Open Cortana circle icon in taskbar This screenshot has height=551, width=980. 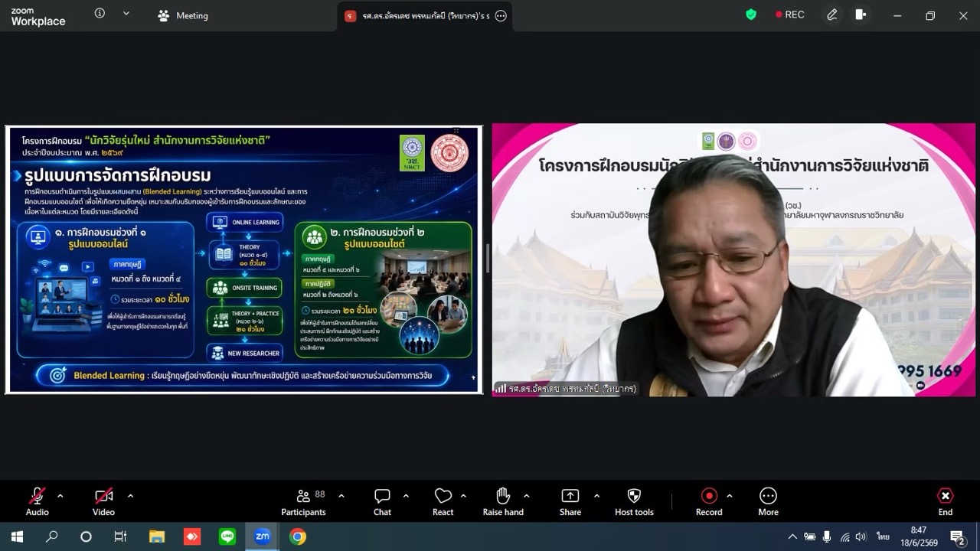pos(86,536)
